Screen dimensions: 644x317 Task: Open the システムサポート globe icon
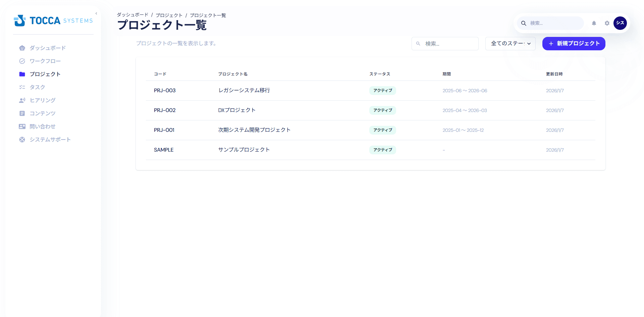[x=22, y=140]
